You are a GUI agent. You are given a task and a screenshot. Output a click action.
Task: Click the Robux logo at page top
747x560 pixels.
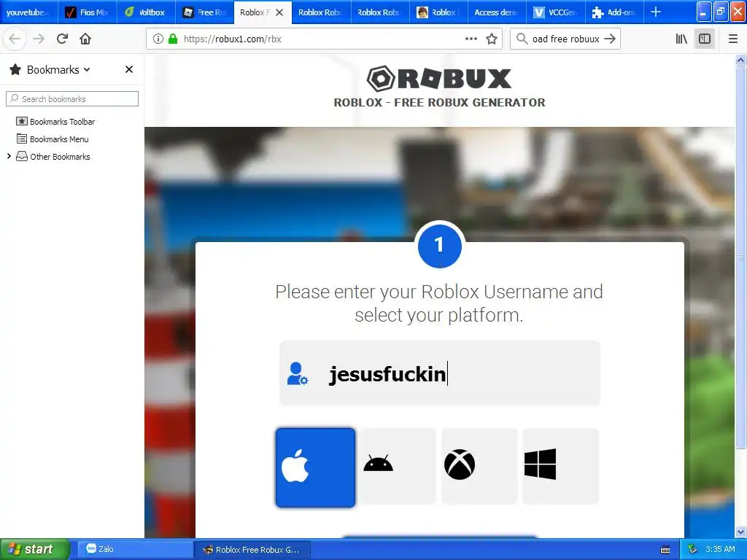tap(439, 78)
